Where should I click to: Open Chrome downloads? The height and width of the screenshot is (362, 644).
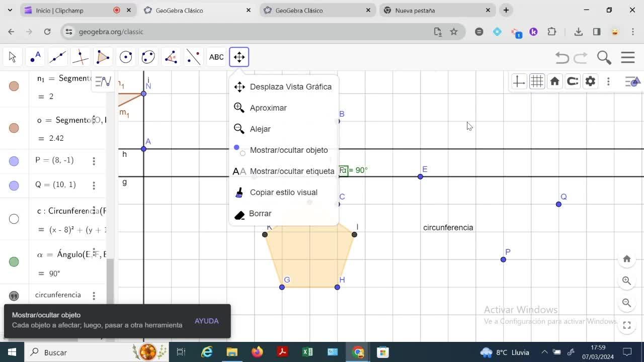579,32
